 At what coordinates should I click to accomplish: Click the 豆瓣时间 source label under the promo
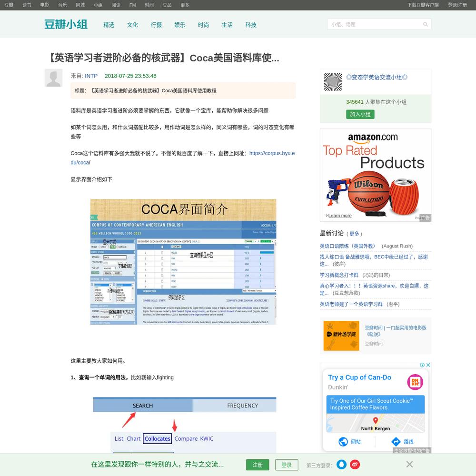[x=374, y=344]
